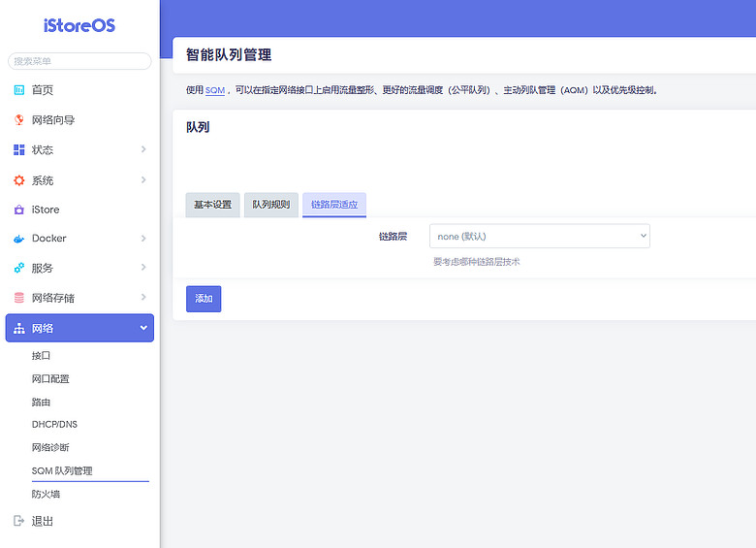The width and height of the screenshot is (756, 548).
Task: Click the 网络存储 menu label
Action: pos(53,298)
